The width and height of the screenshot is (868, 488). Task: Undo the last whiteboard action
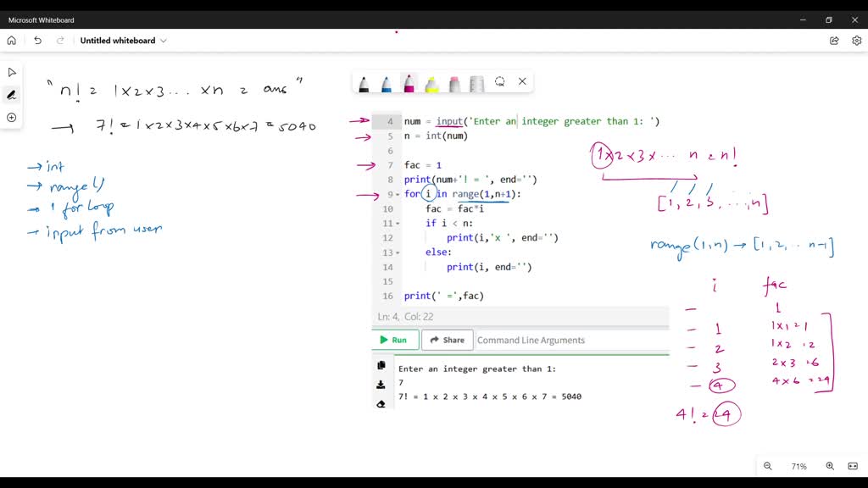[x=37, y=41]
